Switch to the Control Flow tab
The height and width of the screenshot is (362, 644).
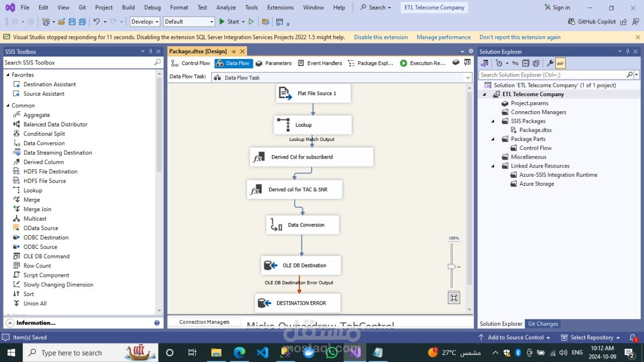tap(191, 63)
